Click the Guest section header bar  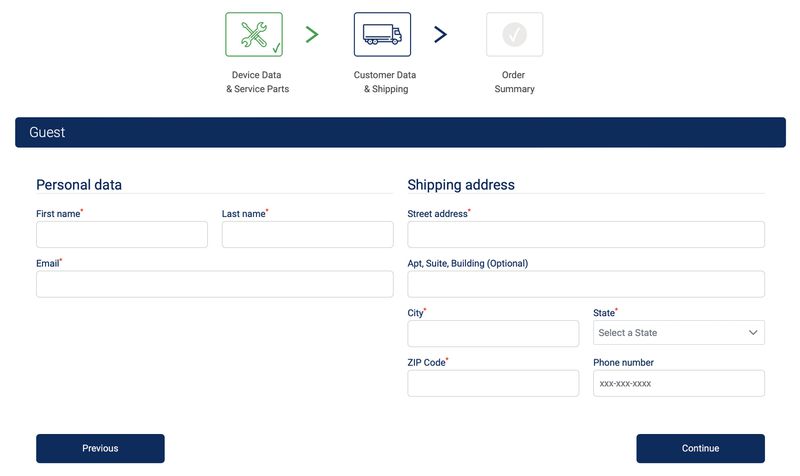pos(400,132)
